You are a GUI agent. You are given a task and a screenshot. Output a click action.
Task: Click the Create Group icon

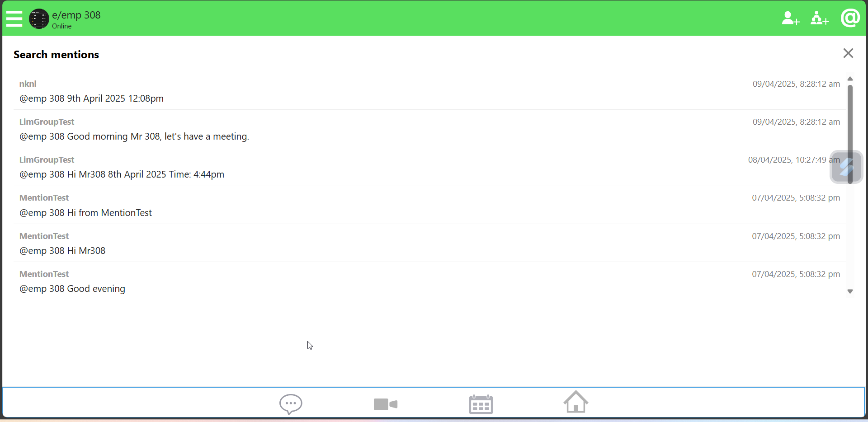point(820,19)
